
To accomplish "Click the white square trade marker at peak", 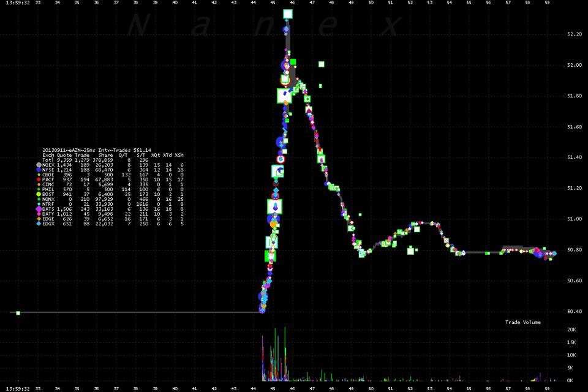I will click(x=287, y=14).
